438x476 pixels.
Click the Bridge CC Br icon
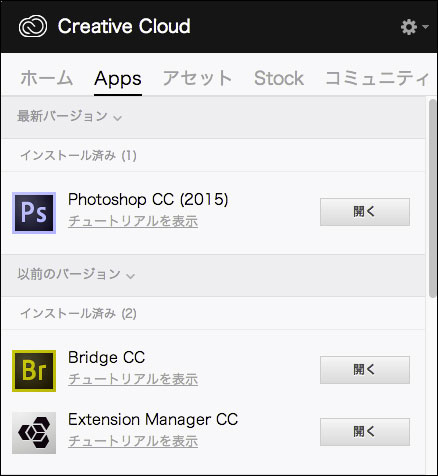click(x=34, y=371)
